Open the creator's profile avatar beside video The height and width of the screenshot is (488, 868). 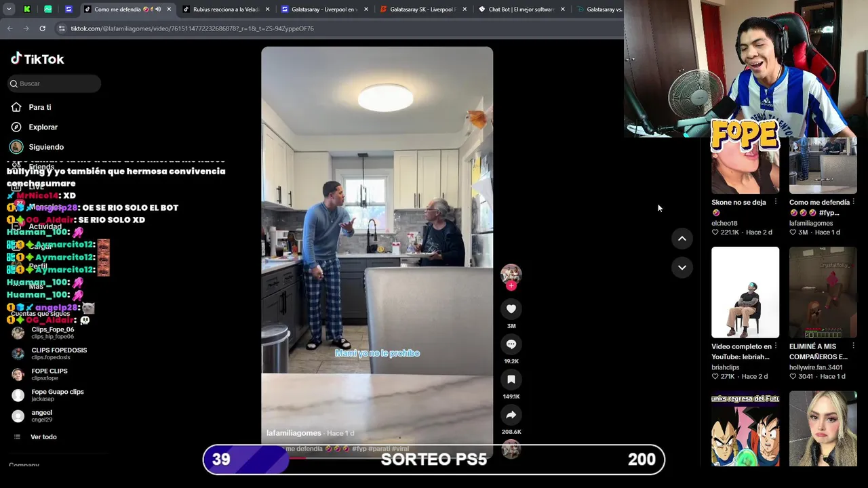[511, 274]
